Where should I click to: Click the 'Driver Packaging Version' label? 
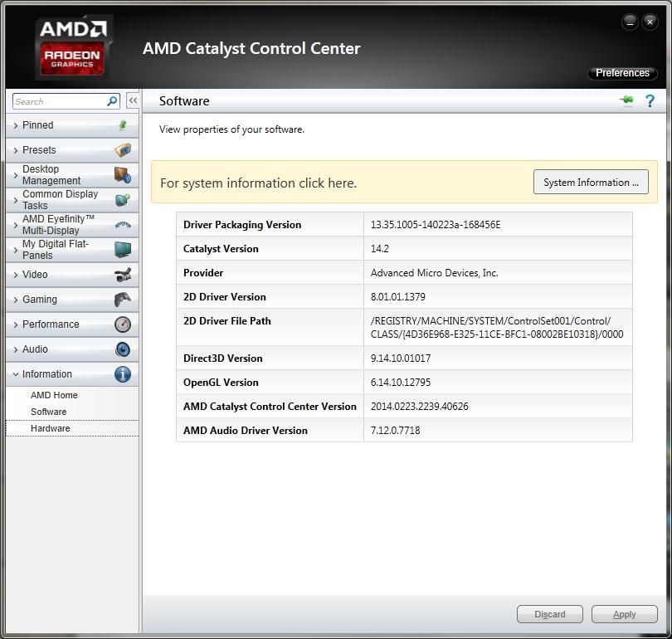[x=242, y=225]
